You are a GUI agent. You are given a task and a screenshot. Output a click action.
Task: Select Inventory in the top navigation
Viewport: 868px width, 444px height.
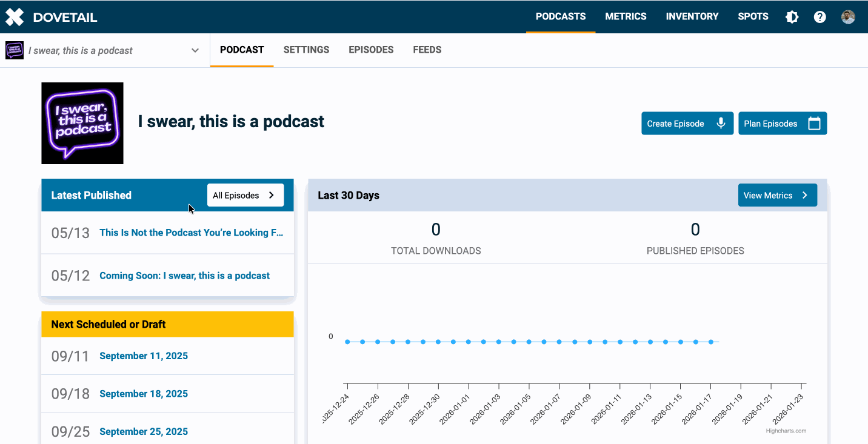pos(692,16)
